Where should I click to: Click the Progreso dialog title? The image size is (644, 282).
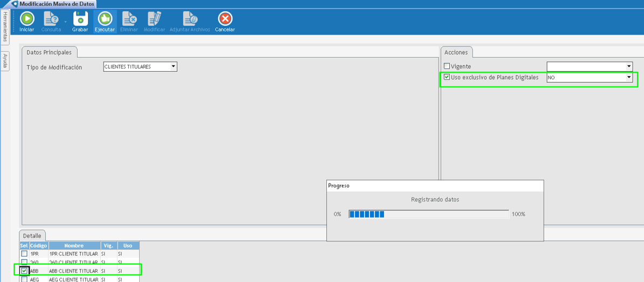click(x=339, y=186)
